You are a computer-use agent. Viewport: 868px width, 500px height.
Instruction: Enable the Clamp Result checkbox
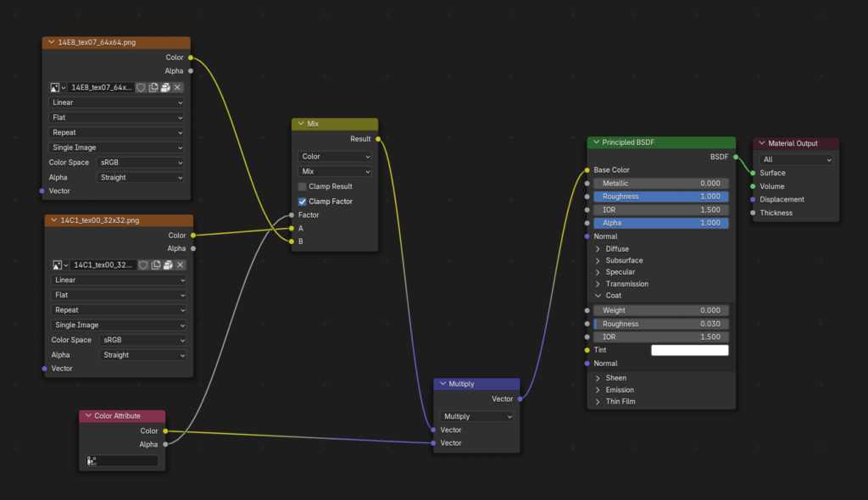coord(303,186)
